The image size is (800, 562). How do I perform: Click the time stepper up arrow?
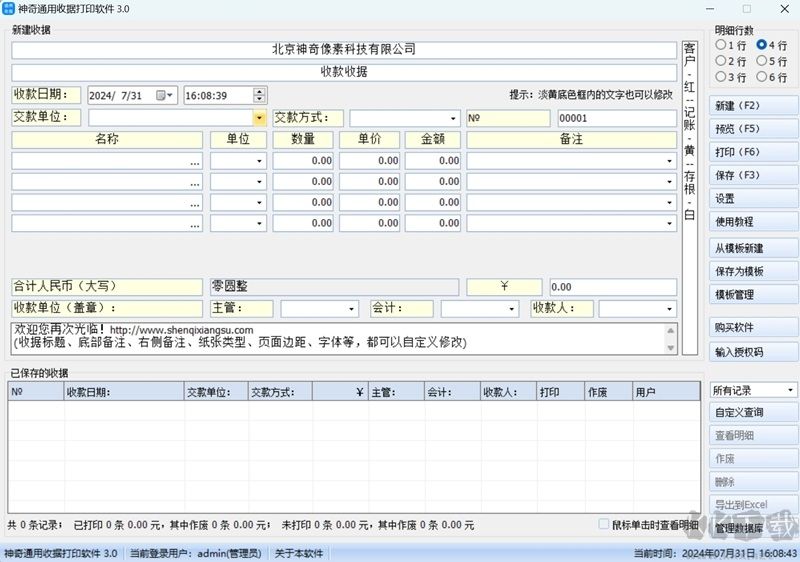click(260, 91)
